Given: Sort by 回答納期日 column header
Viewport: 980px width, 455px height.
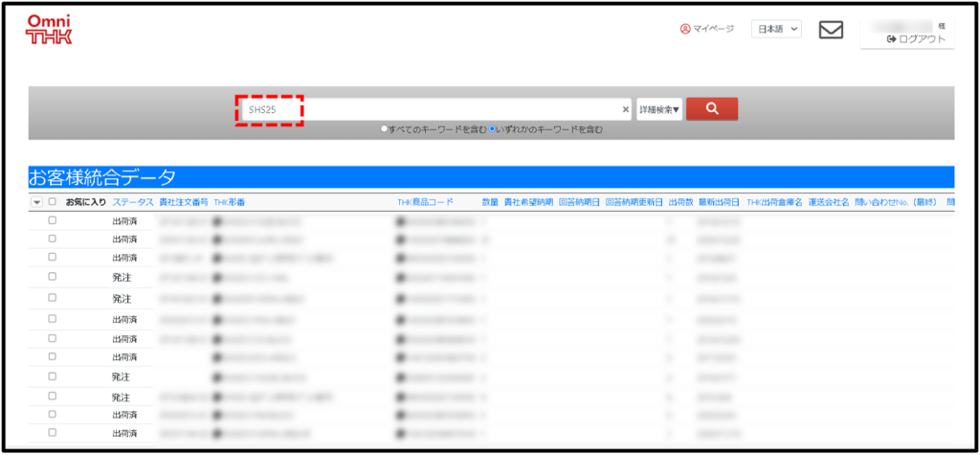Looking at the screenshot, I should (579, 202).
